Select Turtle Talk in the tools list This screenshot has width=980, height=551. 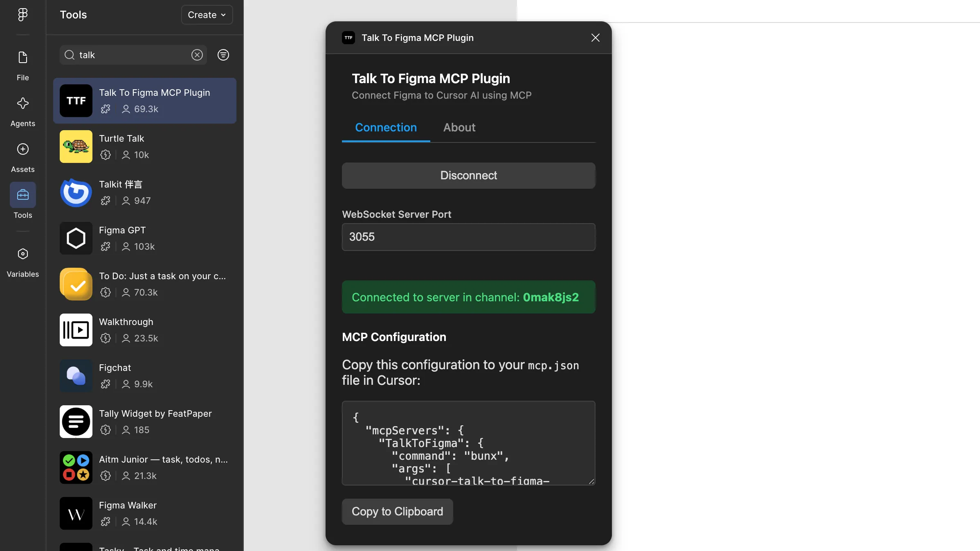click(x=145, y=147)
